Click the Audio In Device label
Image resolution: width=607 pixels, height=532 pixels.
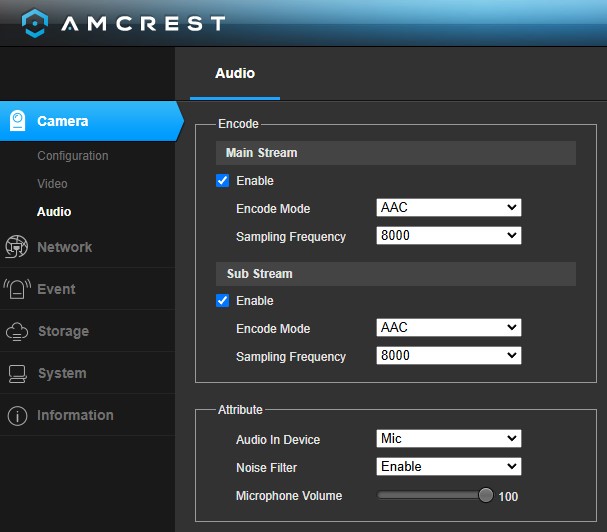(278, 440)
